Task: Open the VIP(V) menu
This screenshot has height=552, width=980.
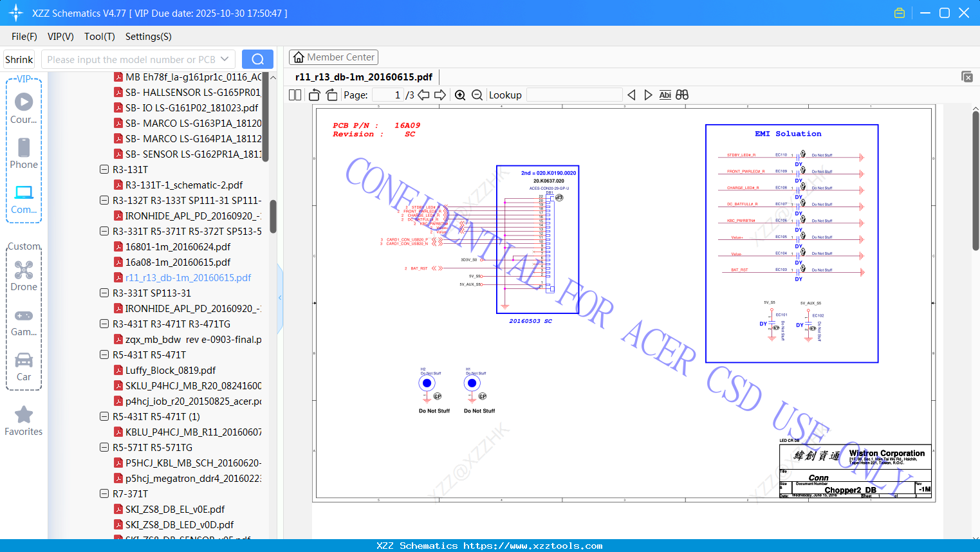Action: click(60, 37)
